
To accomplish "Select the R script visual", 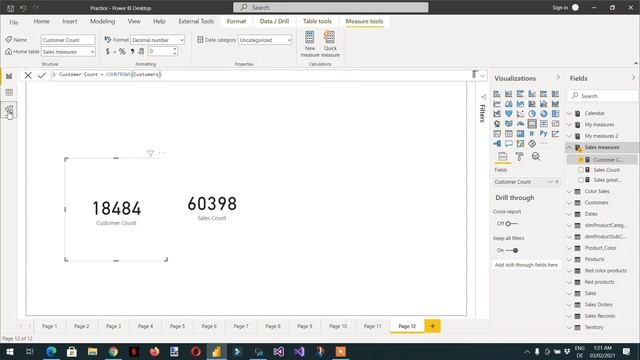I will (532, 133).
